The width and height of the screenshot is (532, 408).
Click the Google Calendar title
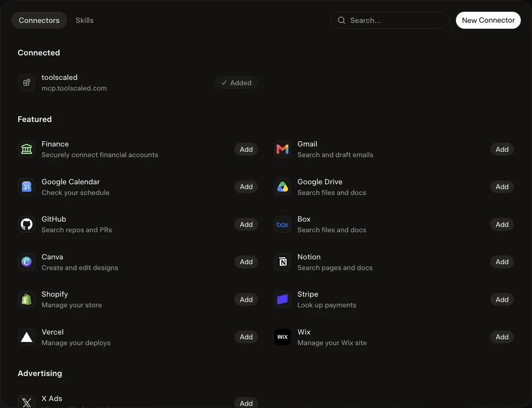click(71, 182)
